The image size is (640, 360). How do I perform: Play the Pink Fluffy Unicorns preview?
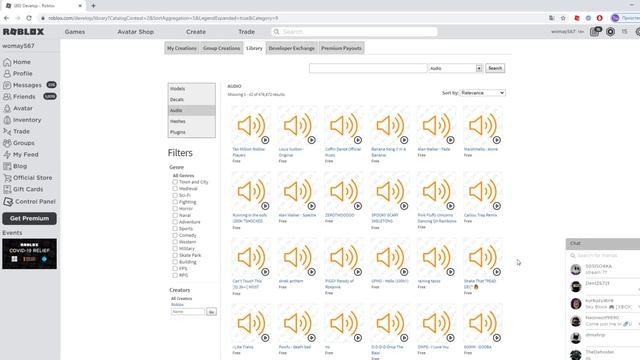pyautogui.click(x=450, y=206)
